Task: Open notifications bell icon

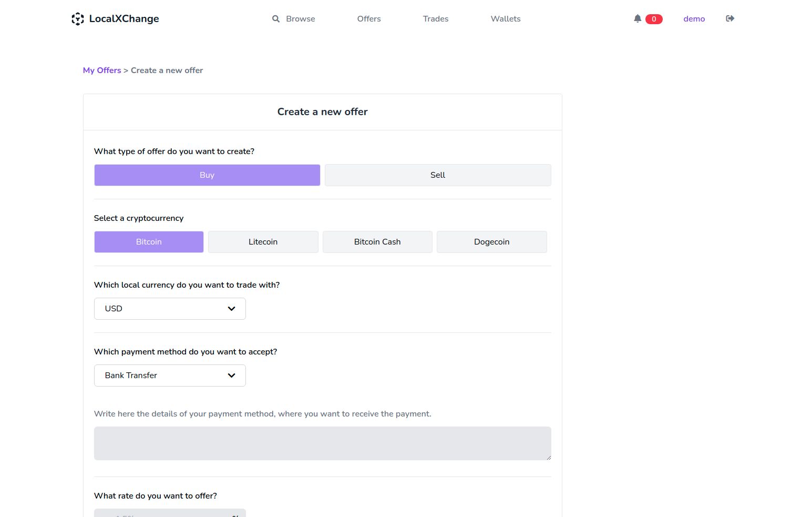Action: click(x=638, y=19)
